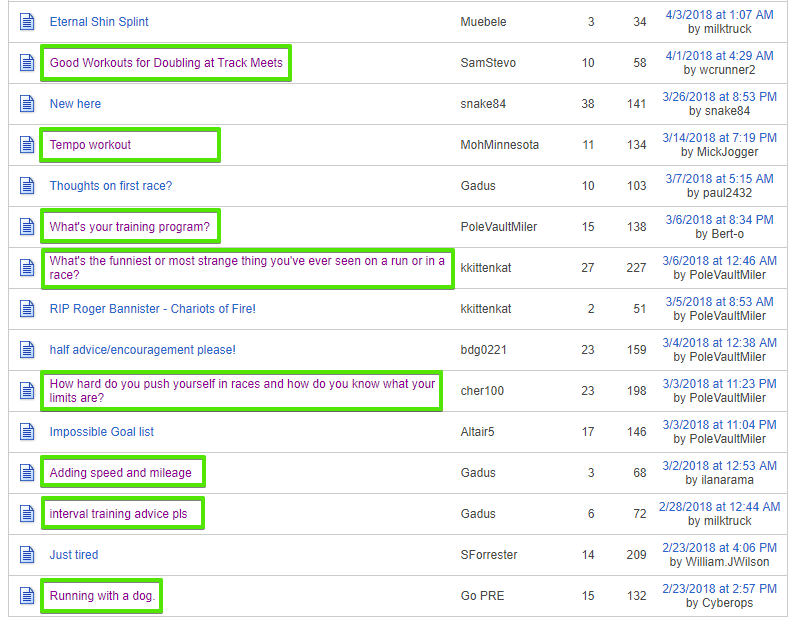Open the Tempo workout thread
Screen dimensions: 799x617
coord(90,145)
